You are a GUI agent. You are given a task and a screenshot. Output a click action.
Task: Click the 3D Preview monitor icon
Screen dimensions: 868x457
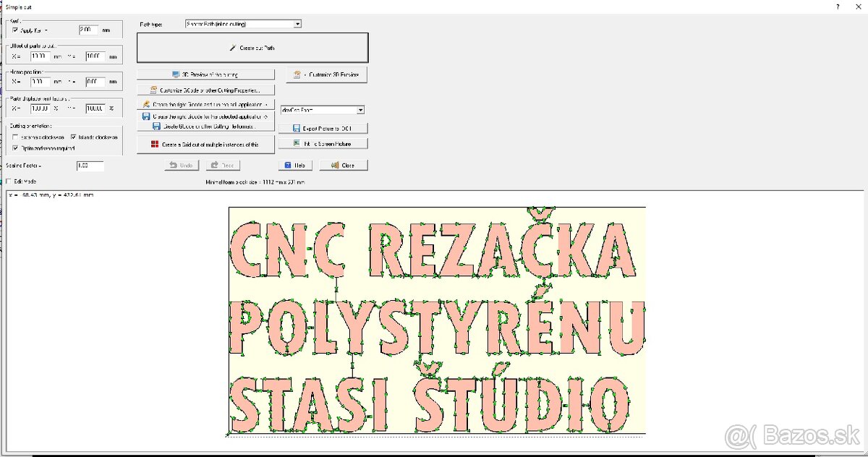click(176, 73)
